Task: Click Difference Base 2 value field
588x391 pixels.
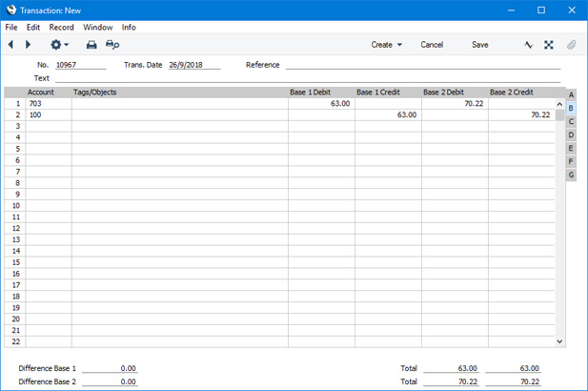Action: click(x=110, y=381)
